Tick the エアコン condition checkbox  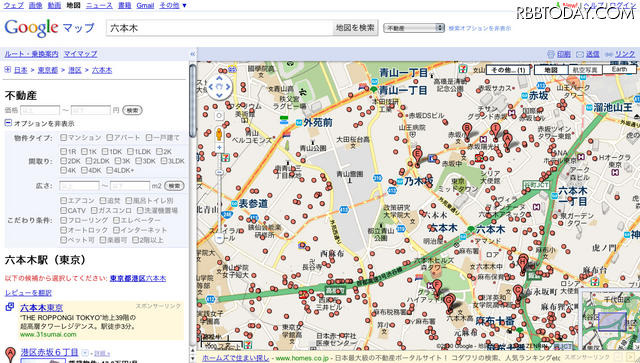pos(63,200)
